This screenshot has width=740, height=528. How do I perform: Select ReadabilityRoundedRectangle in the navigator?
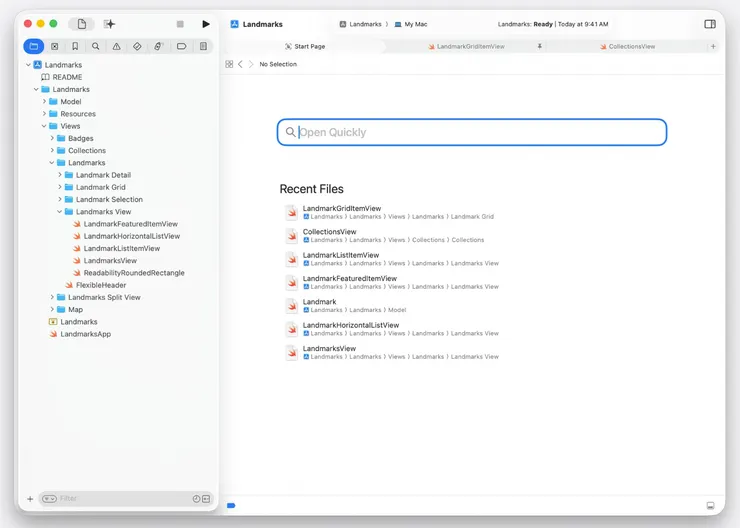(129, 273)
